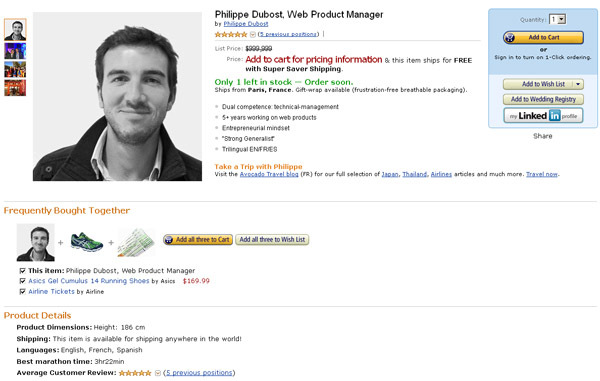Screen dimensions: 600x381
Task: Click the large portrait product image
Action: tap(117, 96)
